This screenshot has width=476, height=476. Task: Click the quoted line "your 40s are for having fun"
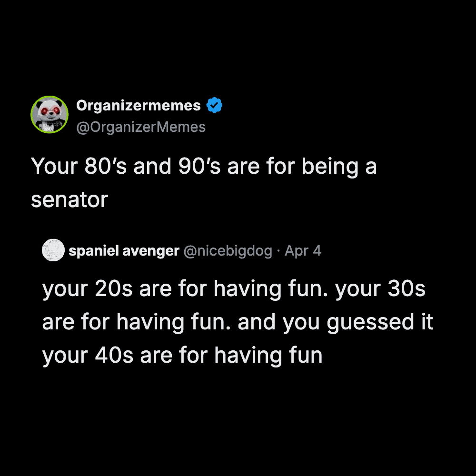pos(182,355)
